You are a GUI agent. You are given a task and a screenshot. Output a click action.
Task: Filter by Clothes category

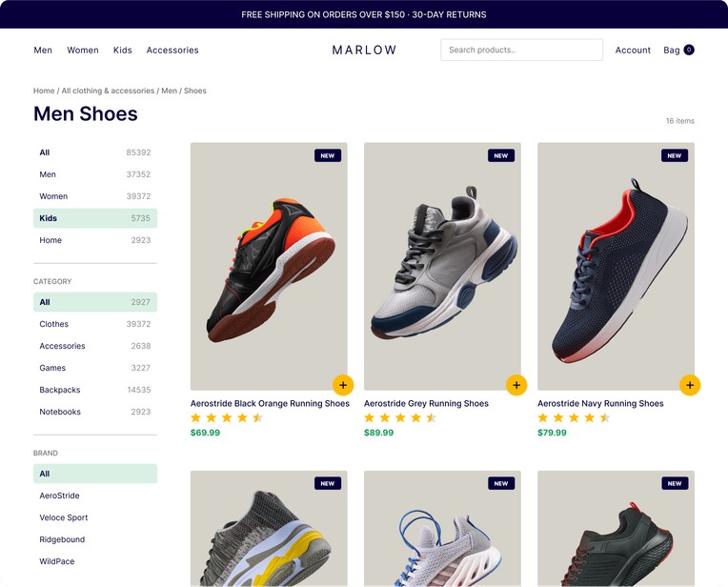click(95, 324)
